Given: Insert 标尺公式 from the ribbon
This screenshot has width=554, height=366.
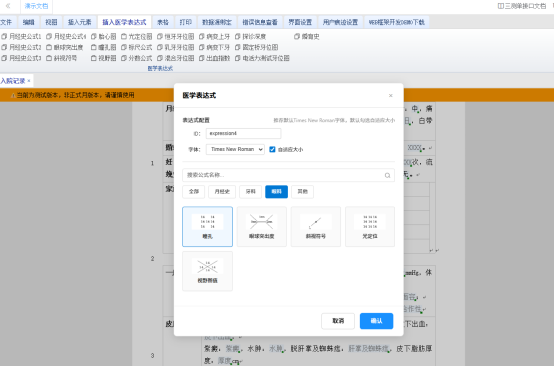Looking at the screenshot, I should pyautogui.click(x=136, y=47).
